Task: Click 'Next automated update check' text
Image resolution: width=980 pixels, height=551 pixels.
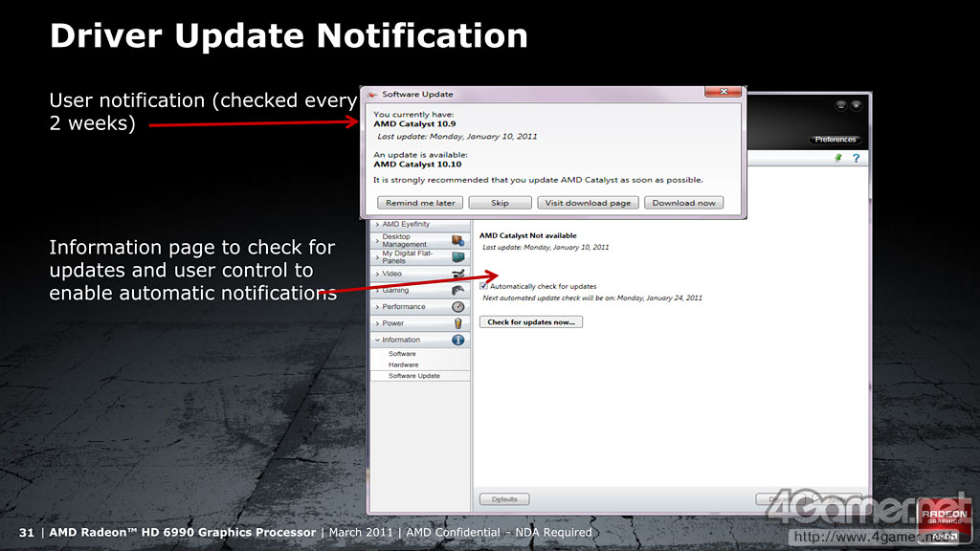Action: 591,298
